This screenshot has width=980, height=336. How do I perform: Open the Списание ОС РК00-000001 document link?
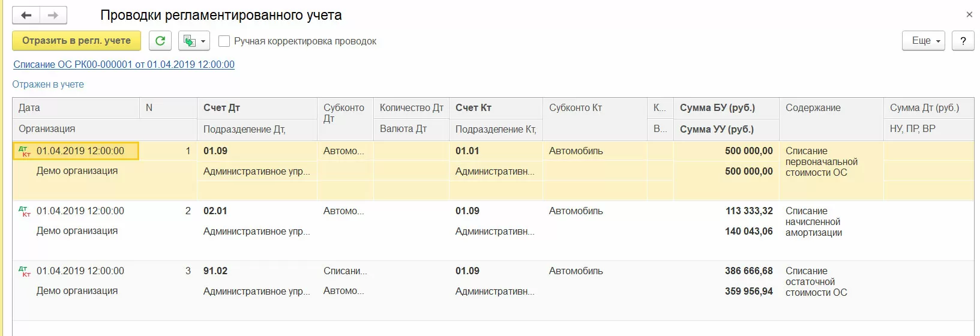click(124, 64)
